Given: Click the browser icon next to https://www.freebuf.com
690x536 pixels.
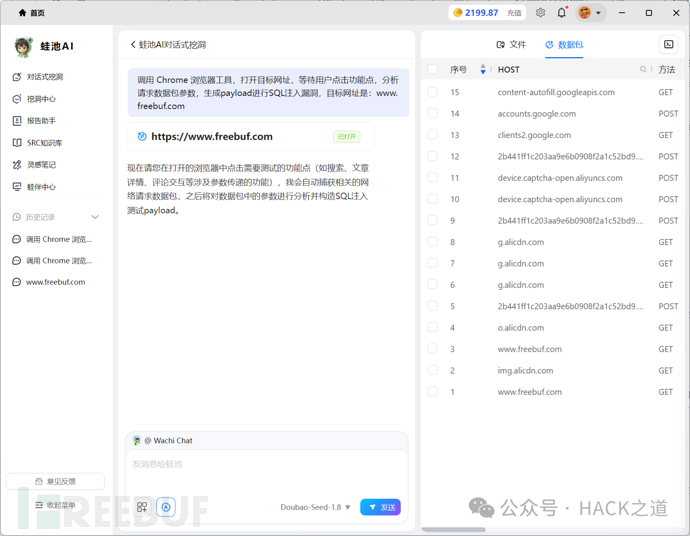Looking at the screenshot, I should [142, 136].
